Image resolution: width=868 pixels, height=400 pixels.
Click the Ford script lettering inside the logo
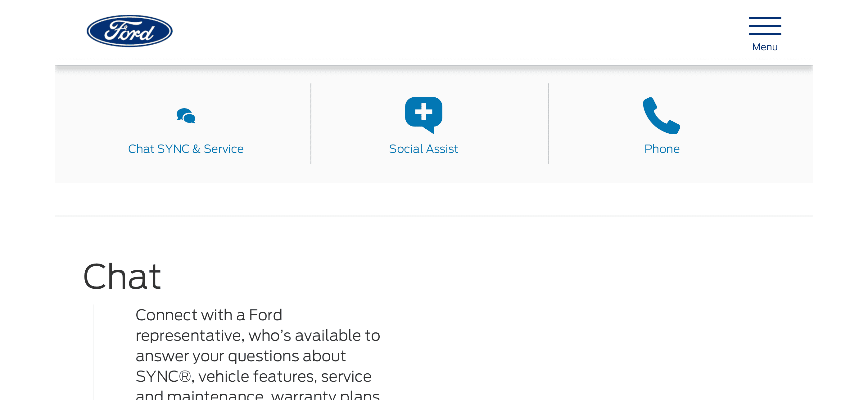point(129,31)
